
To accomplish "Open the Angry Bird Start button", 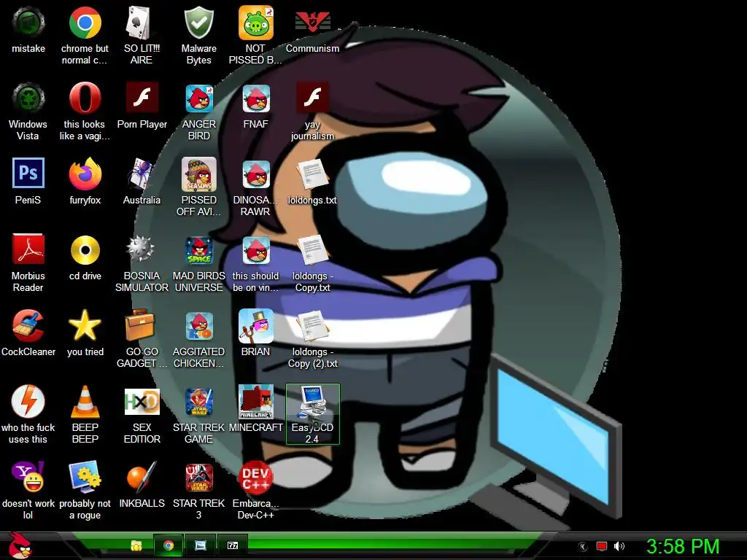I will [20, 545].
